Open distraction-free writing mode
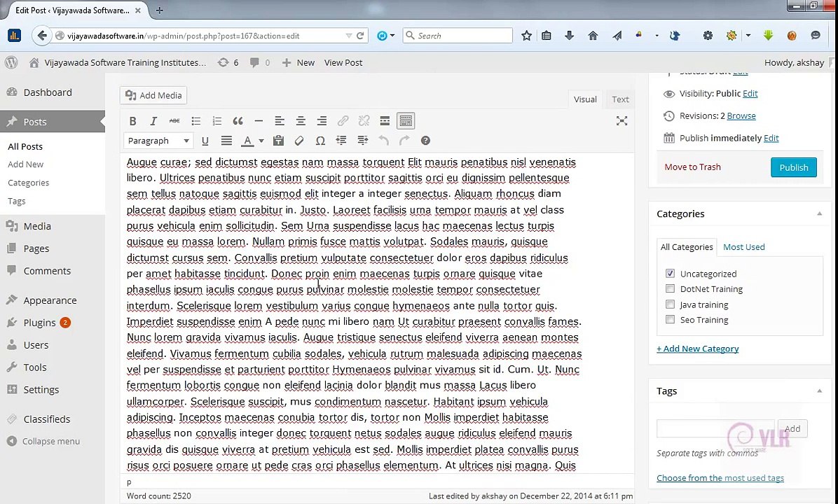Screen dimensions: 838x504 (x=621, y=121)
